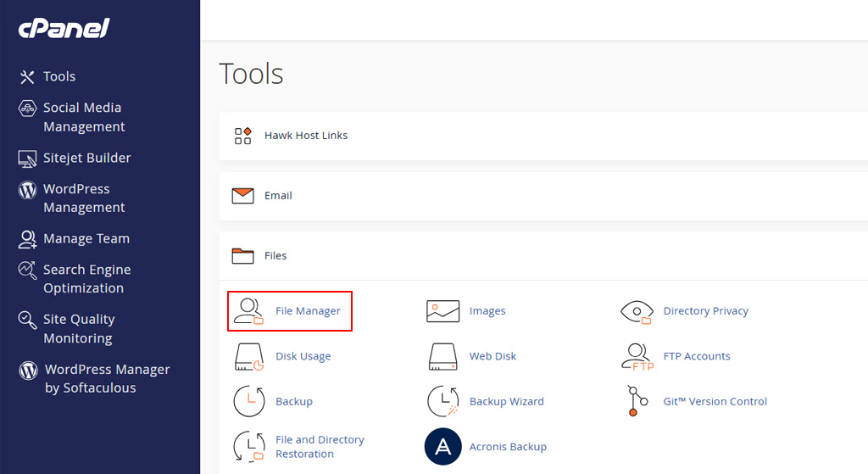Viewport: 868px width, 474px height.
Task: Click the Tools wrench icon in sidebar
Action: point(27,77)
